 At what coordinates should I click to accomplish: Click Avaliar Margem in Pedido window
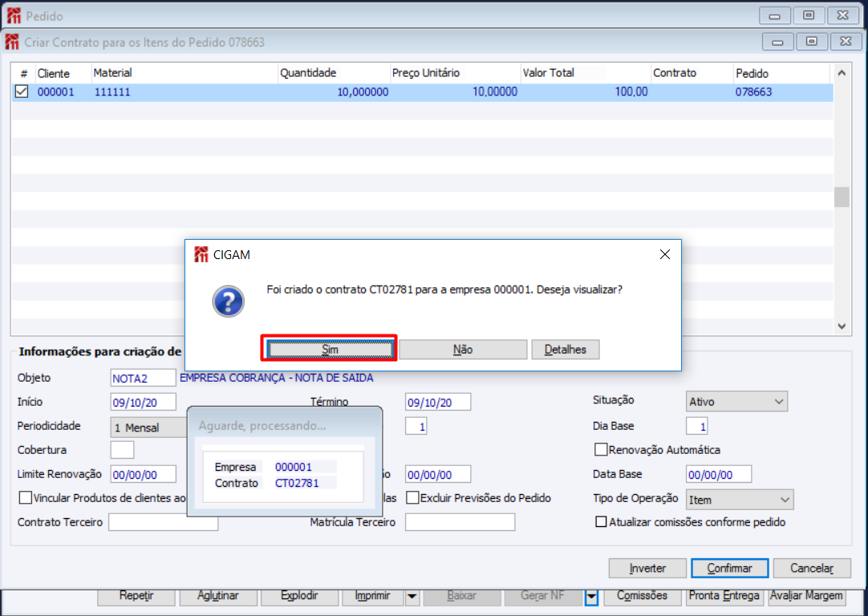[x=806, y=596]
